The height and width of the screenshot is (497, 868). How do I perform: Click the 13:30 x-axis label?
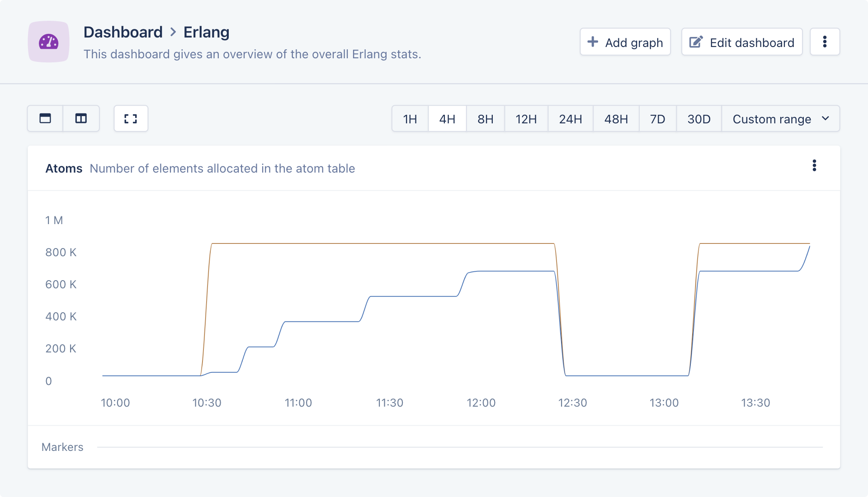[x=755, y=403]
